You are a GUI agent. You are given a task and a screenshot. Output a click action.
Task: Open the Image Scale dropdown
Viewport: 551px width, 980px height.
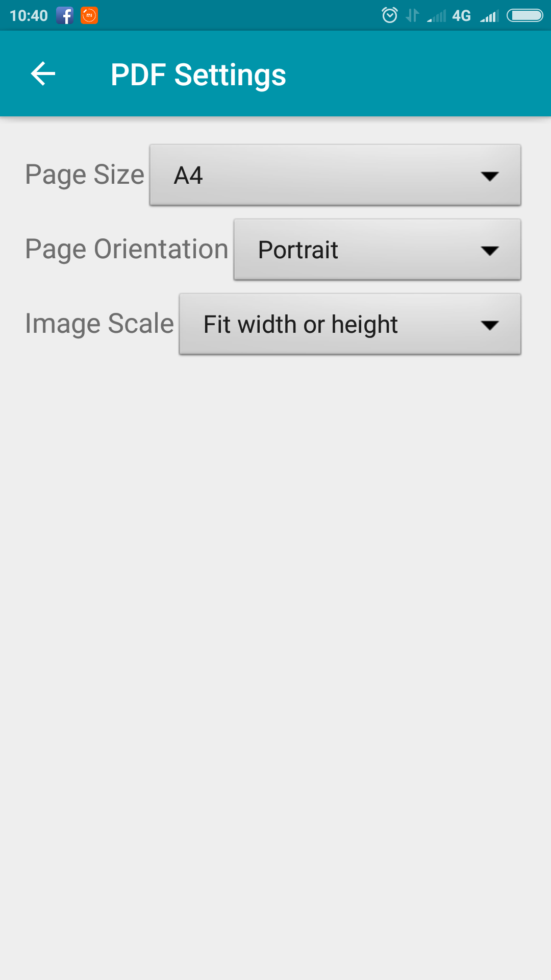tap(350, 324)
